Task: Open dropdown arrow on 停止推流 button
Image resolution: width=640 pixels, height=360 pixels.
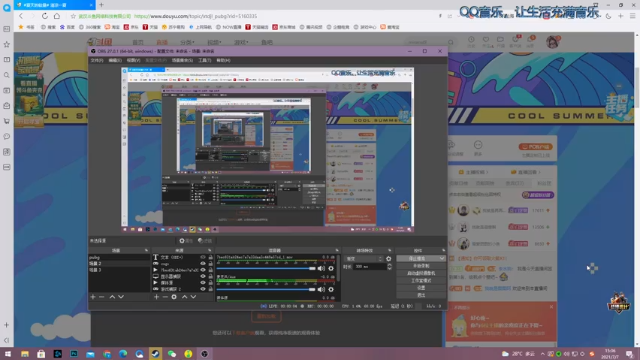Action: coord(442,258)
